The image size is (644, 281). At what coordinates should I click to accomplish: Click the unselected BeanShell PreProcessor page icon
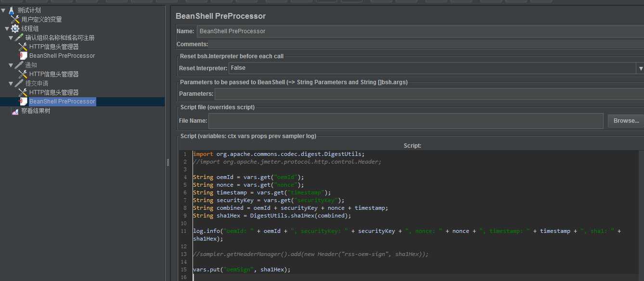[x=23, y=56]
